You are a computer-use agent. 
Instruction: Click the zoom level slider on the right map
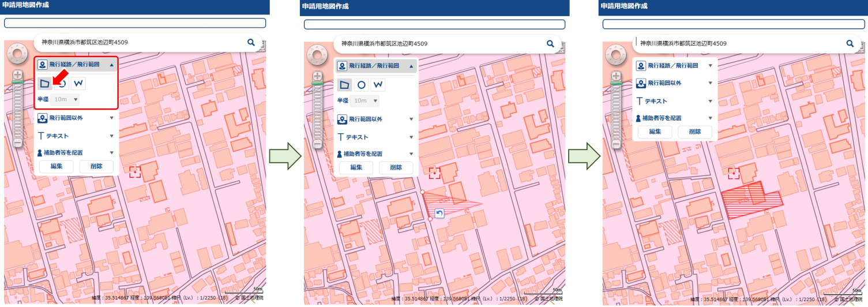pos(617,113)
